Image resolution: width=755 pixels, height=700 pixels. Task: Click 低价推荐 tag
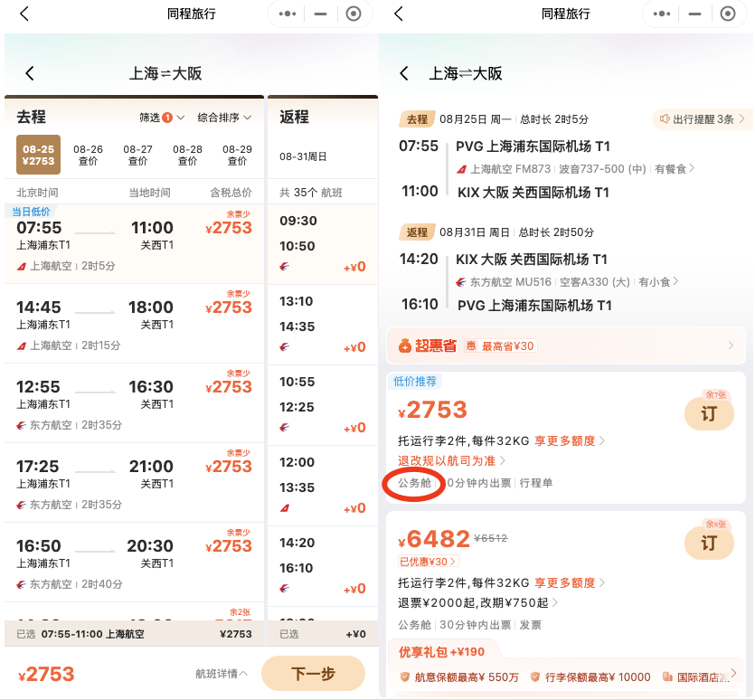pos(415,382)
